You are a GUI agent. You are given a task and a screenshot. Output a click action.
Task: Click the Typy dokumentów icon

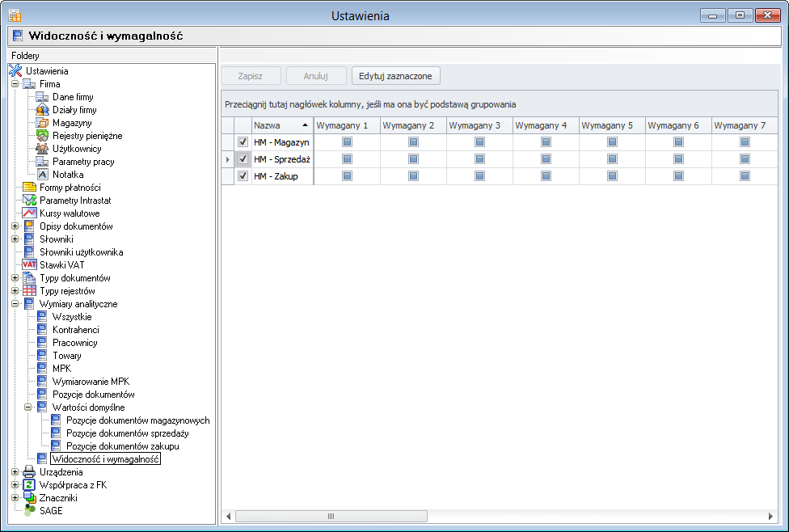pos(29,278)
